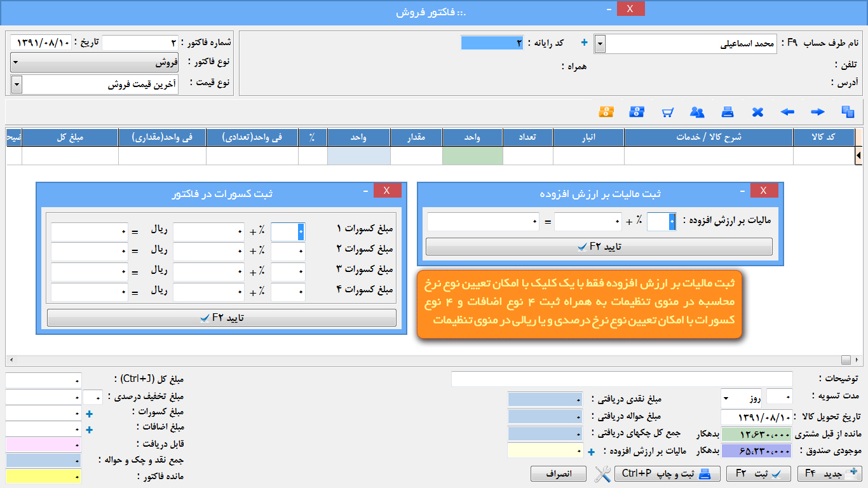Open settings wrench and screwdriver icon
This screenshot has width=868, height=488.
(602, 473)
